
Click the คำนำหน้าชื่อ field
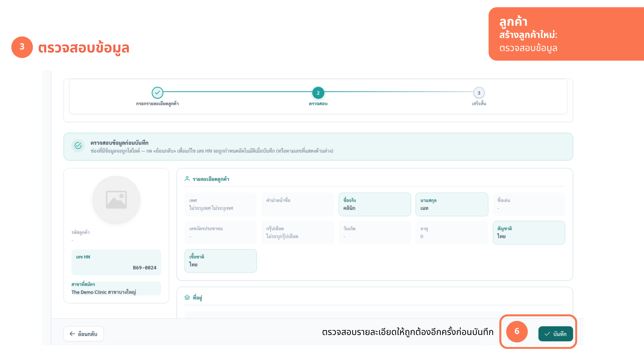pyautogui.click(x=298, y=204)
